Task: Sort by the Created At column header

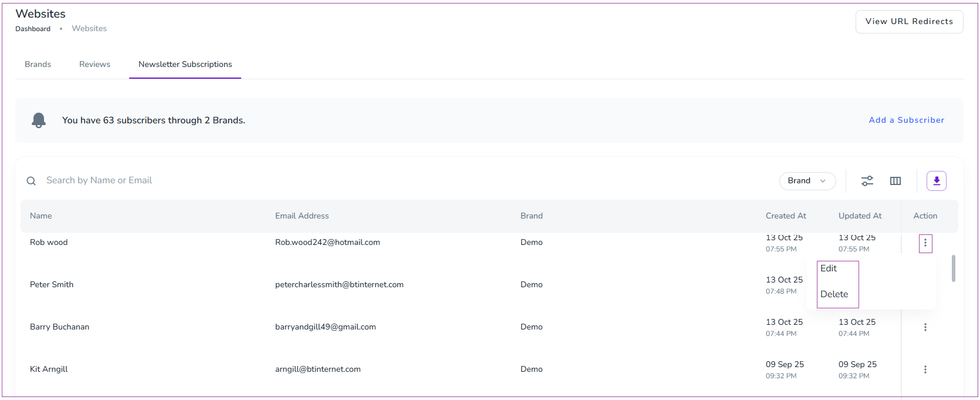Action: click(x=785, y=216)
